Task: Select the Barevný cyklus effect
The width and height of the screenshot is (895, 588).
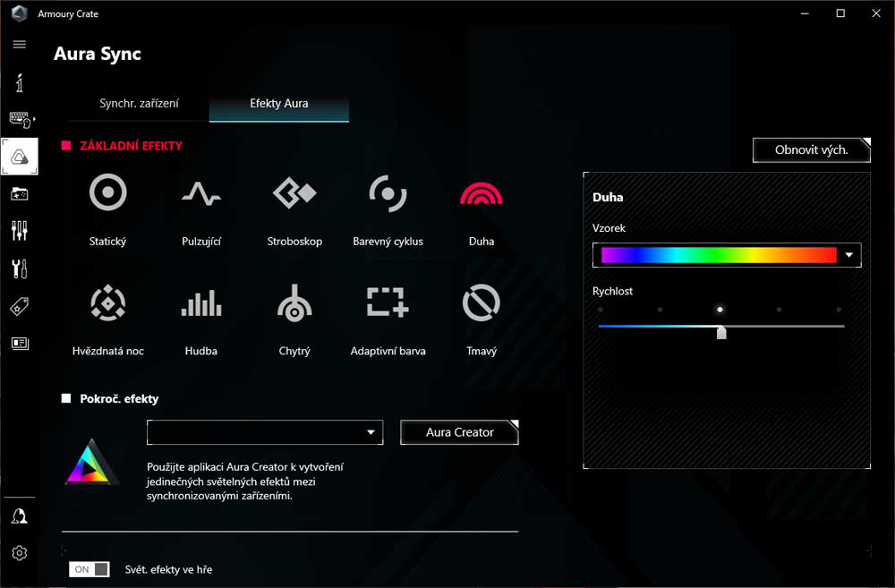Action: (388, 210)
